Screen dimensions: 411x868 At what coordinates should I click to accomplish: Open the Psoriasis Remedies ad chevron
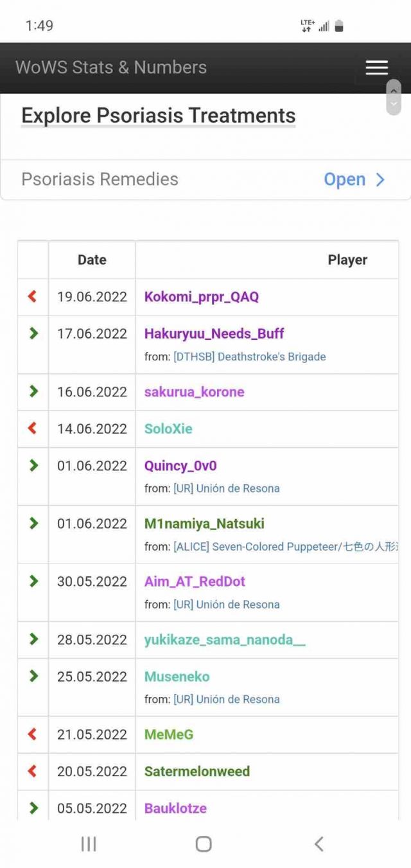(x=380, y=179)
